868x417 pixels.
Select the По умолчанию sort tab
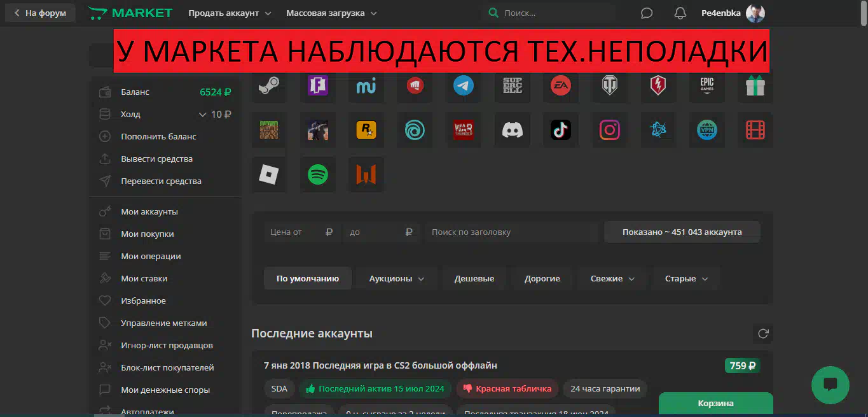point(308,278)
